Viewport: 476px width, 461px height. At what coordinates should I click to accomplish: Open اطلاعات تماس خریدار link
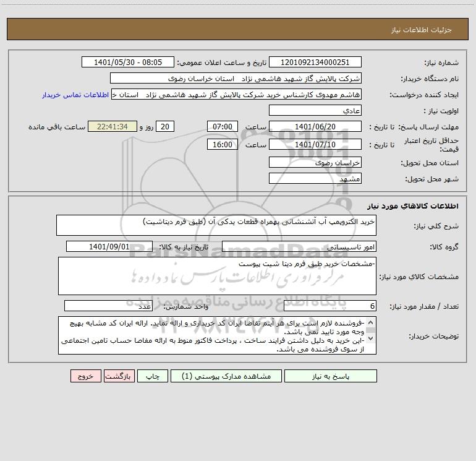pos(75,95)
